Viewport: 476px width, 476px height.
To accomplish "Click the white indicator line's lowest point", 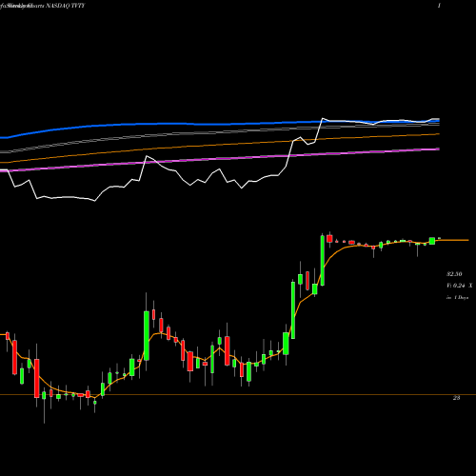I will pos(95,201).
